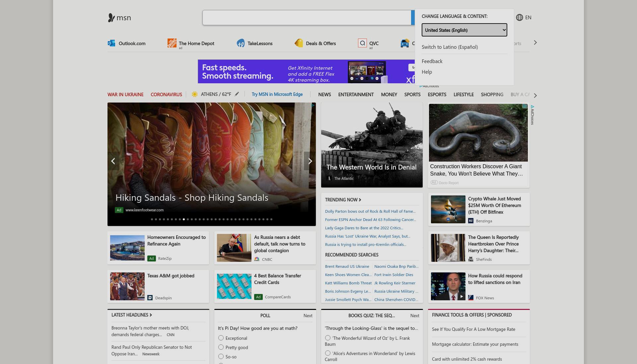Image resolution: width=637 pixels, height=364 pixels.
Task: Open the NEWS category
Action: (324, 95)
